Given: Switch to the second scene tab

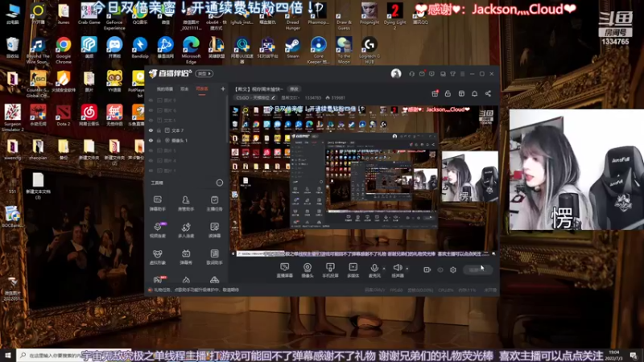Looking at the screenshot, I should pos(184,89).
